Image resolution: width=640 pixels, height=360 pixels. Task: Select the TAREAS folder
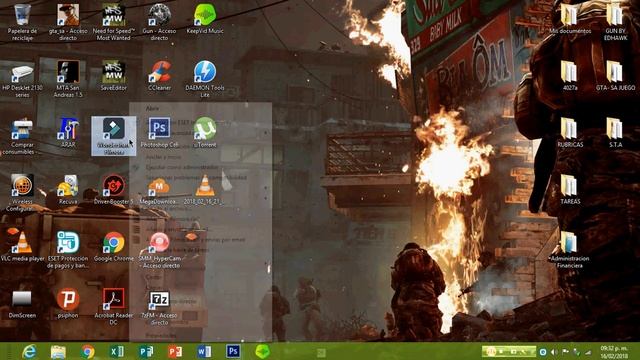570,190
